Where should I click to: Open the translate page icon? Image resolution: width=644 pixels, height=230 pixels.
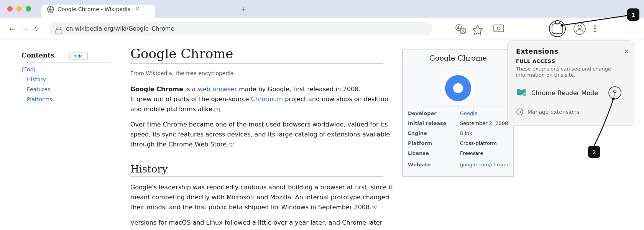click(460, 29)
